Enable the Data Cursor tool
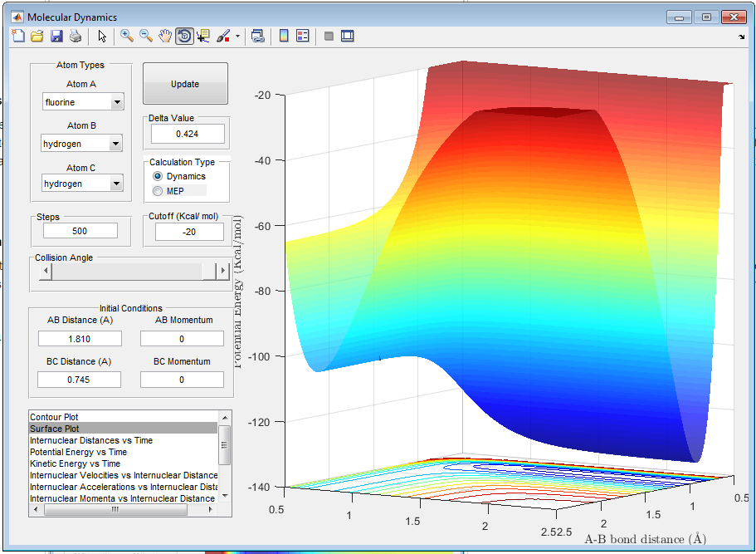The height and width of the screenshot is (554, 756). 203,36
